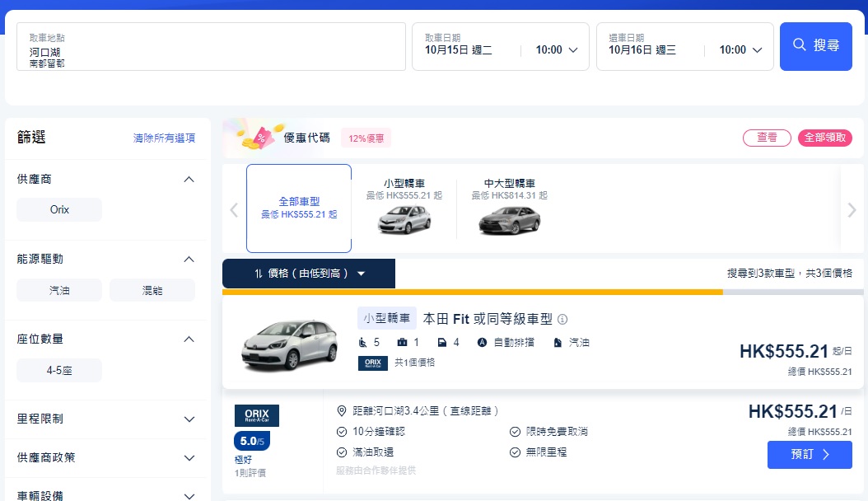Screen dimensions: 868x501
Task: Expand the 里程限制 filter section
Action: (108, 419)
